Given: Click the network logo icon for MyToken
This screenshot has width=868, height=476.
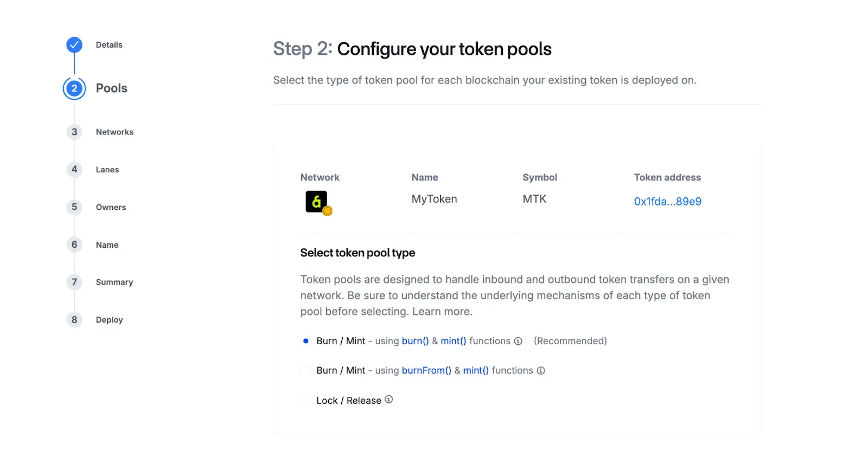Looking at the screenshot, I should (317, 202).
